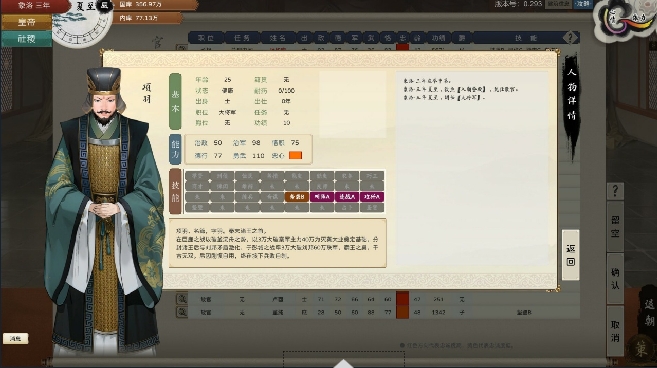Click the round 策 seal icon
Image resolution: width=657 pixels, height=368 pixels.
tap(640, 349)
